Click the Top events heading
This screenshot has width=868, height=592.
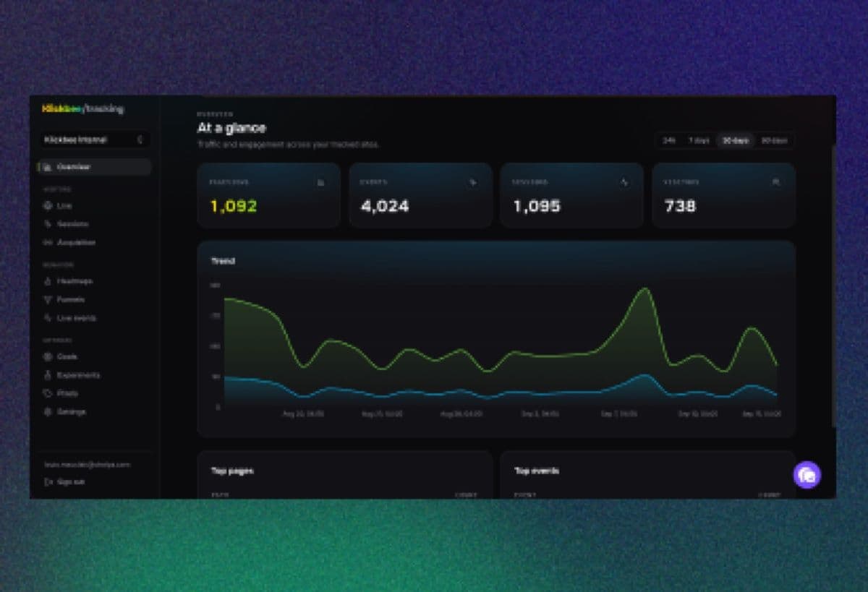[537, 471]
